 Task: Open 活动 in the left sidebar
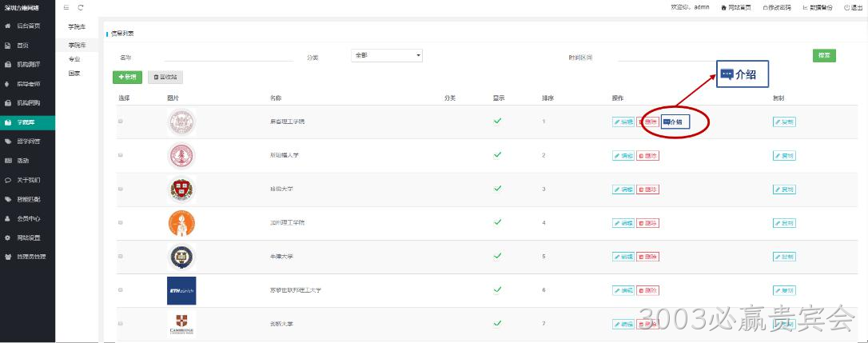[x=28, y=161]
